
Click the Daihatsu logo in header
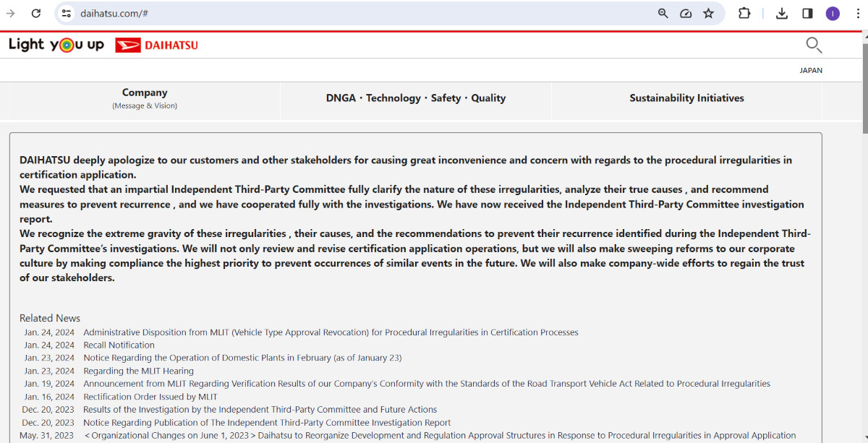pos(156,45)
